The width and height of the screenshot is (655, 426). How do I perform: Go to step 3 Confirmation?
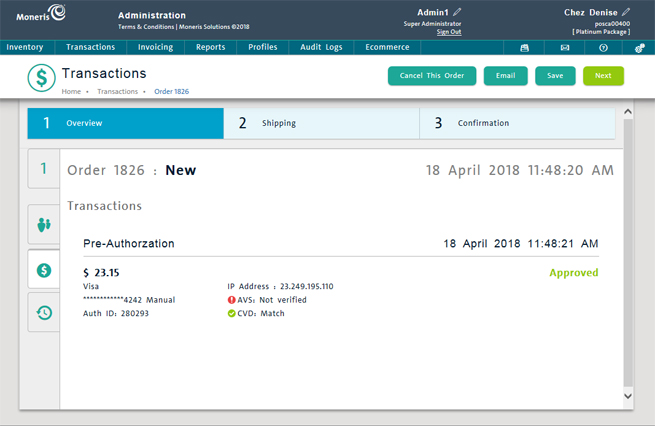tap(516, 123)
